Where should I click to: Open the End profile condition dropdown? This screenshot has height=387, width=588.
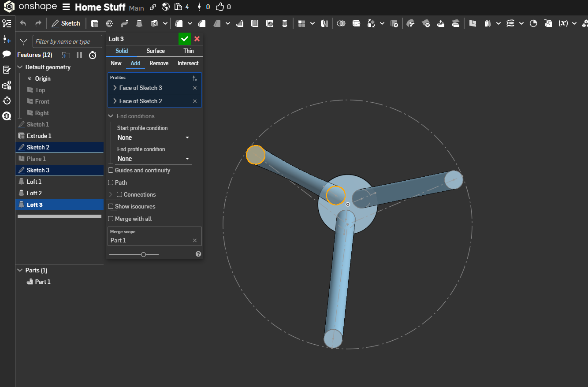[153, 159]
